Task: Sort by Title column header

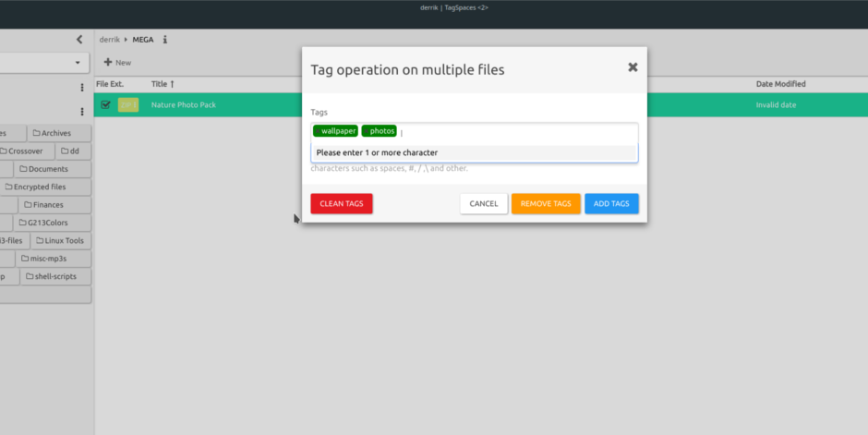Action: [163, 84]
